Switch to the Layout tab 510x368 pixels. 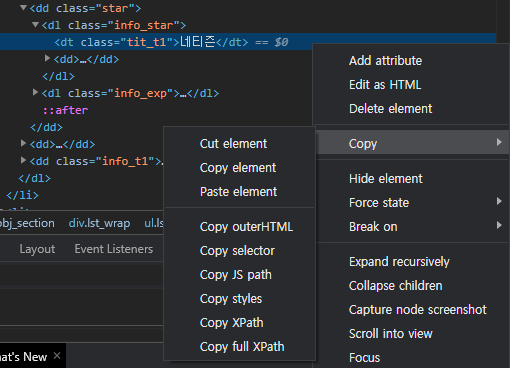[x=37, y=249]
